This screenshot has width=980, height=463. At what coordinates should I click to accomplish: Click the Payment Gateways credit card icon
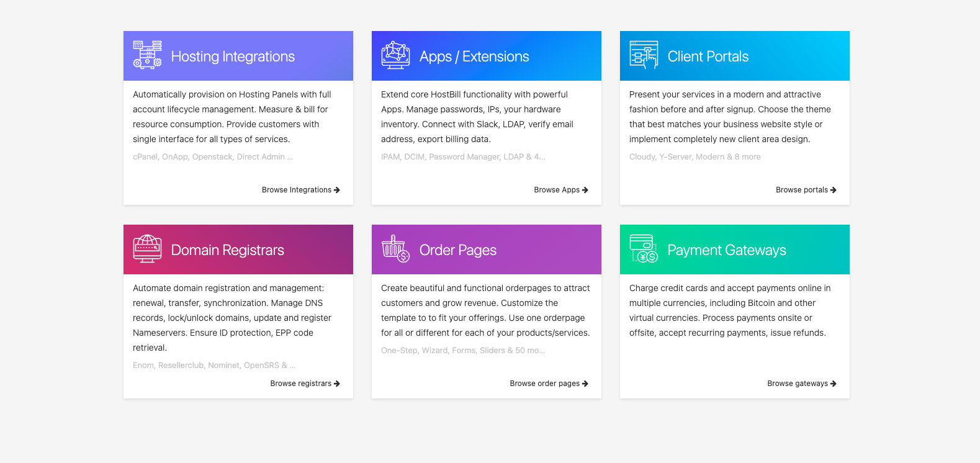tap(644, 249)
